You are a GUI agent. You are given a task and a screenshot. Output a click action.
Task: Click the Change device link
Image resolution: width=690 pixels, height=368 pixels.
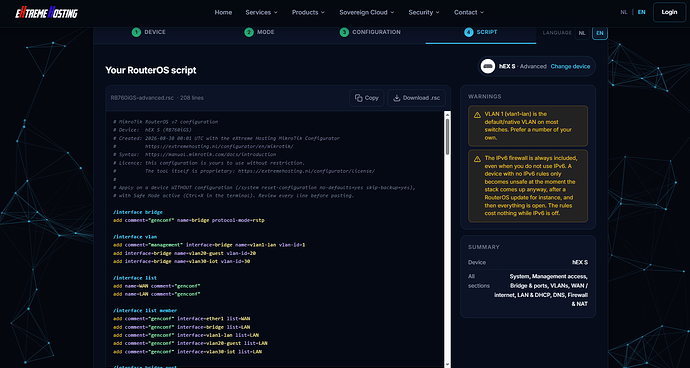point(570,66)
